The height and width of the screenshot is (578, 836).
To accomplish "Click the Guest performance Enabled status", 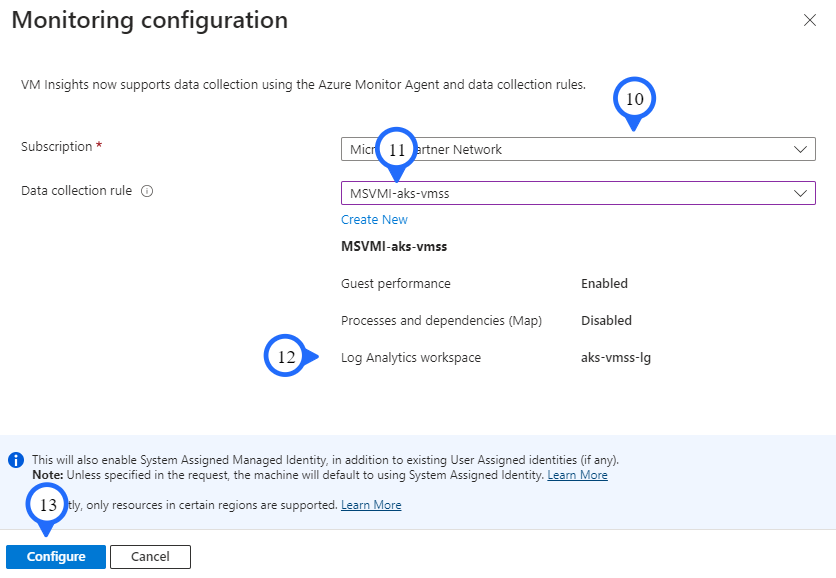I will 604,284.
